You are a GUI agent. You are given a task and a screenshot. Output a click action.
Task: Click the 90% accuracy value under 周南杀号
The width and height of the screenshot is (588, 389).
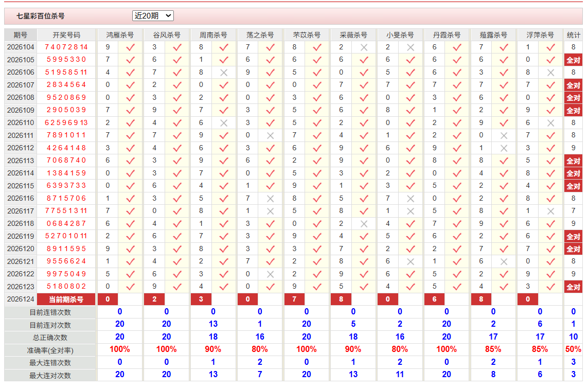click(x=213, y=349)
